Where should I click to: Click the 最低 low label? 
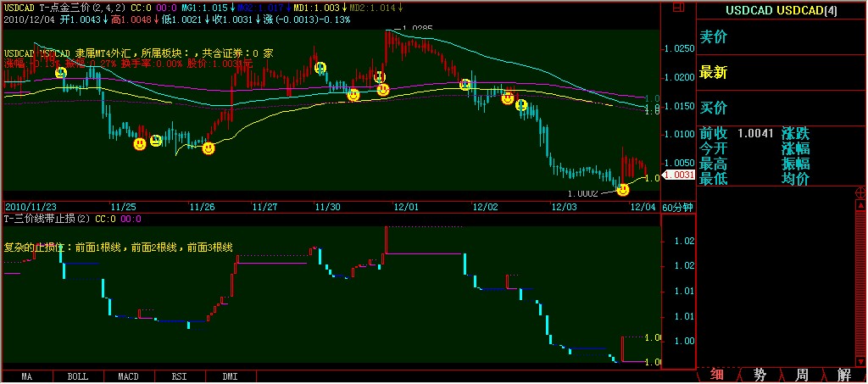point(714,179)
